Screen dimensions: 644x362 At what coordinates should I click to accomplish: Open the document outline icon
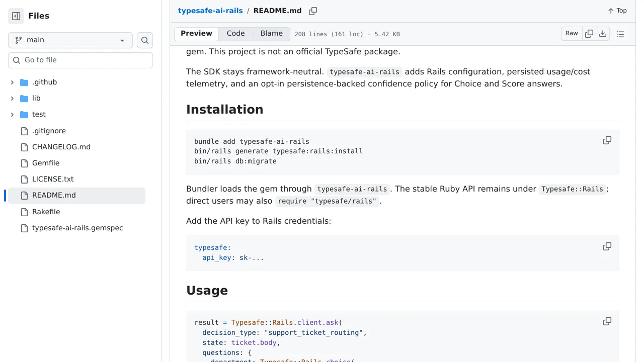pyautogui.click(x=620, y=34)
